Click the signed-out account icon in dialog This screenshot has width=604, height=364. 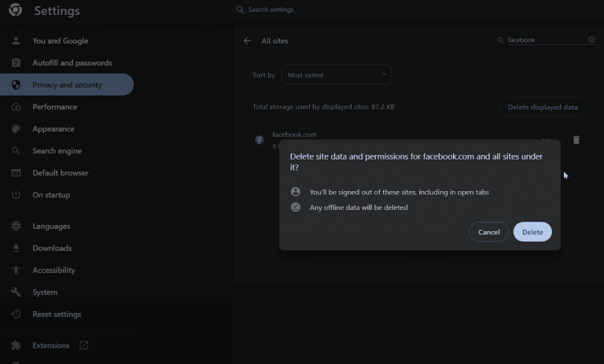click(296, 192)
